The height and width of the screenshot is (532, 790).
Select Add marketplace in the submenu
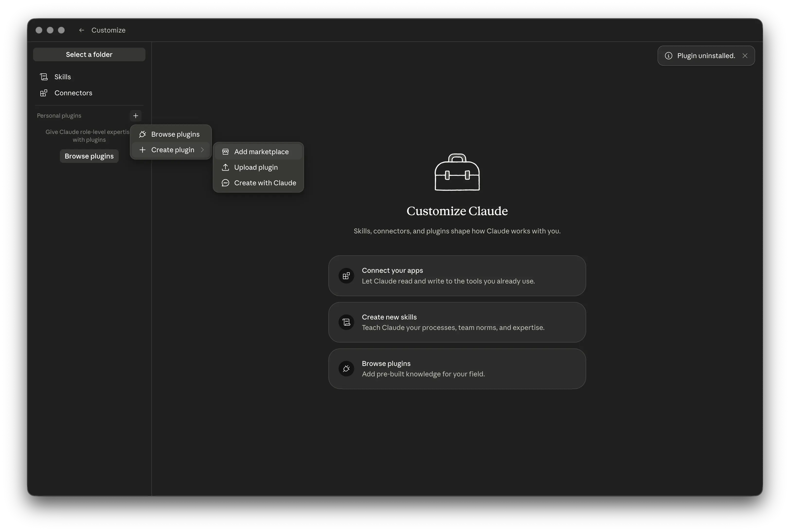coord(258,152)
